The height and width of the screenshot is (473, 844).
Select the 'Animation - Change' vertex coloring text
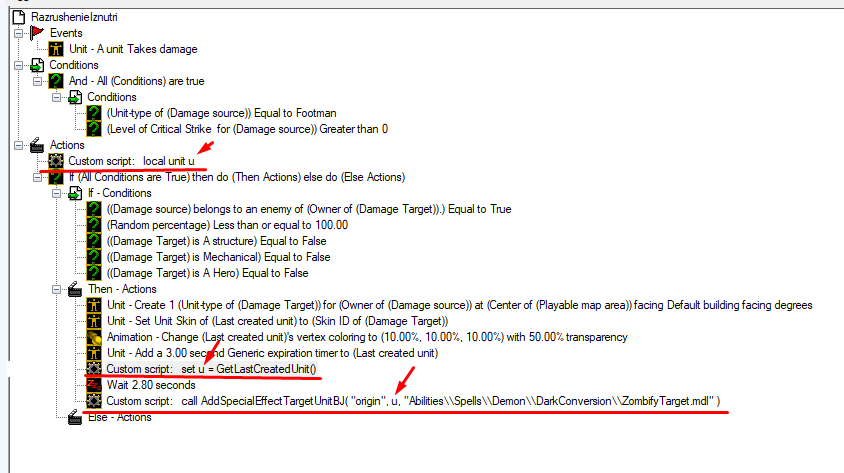(367, 337)
